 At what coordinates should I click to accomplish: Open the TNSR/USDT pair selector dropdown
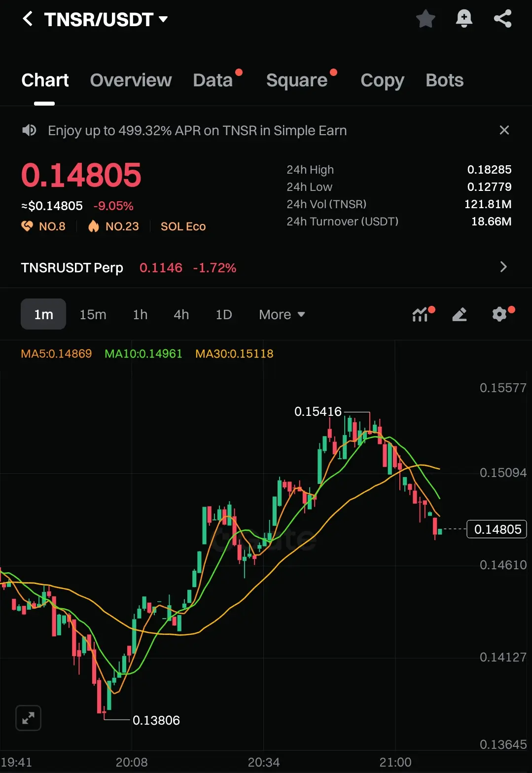pyautogui.click(x=106, y=20)
